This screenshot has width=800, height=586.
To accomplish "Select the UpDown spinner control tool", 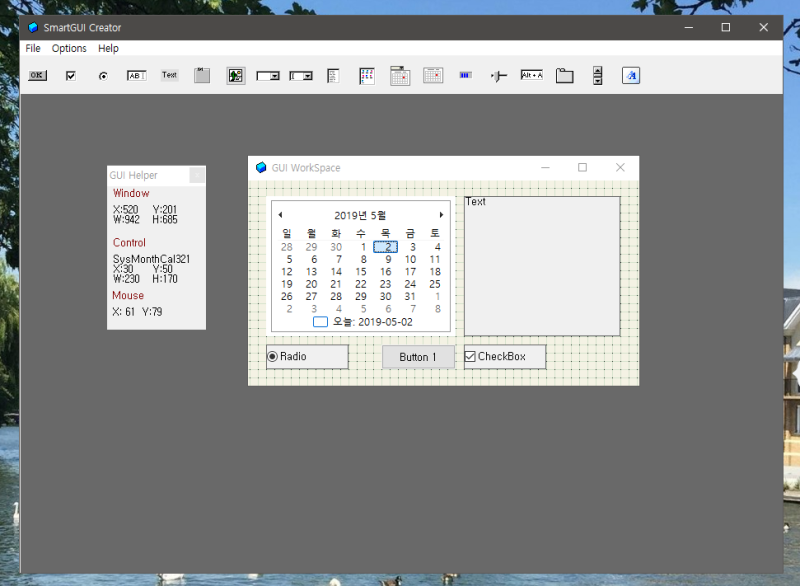I will coord(597,75).
